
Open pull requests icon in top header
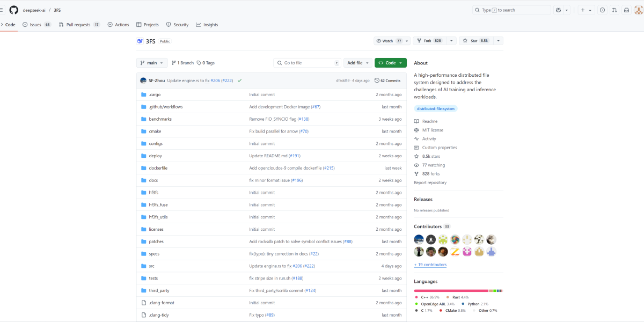(x=614, y=10)
